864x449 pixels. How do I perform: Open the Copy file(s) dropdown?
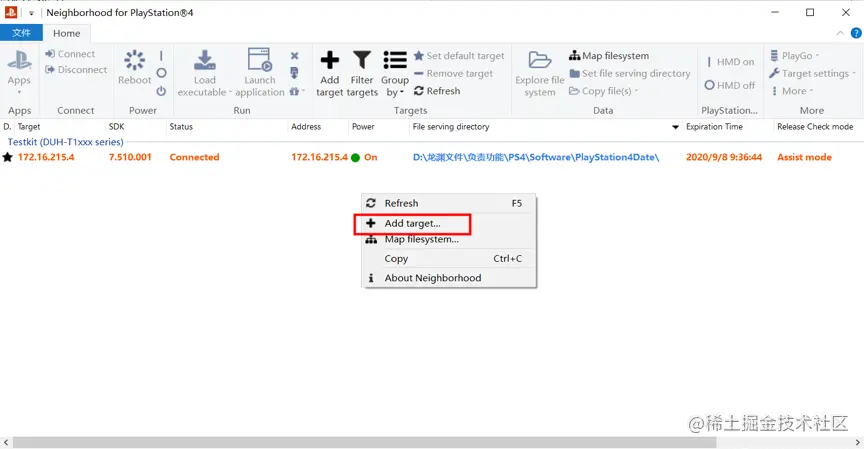point(604,91)
